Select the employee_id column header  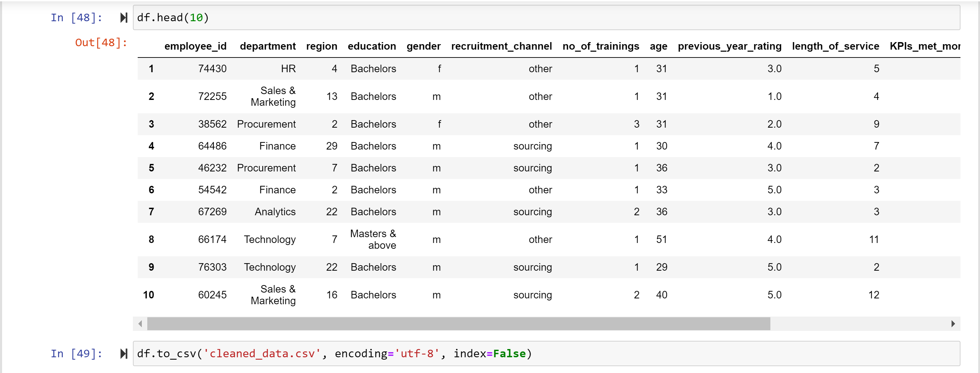coord(195,46)
